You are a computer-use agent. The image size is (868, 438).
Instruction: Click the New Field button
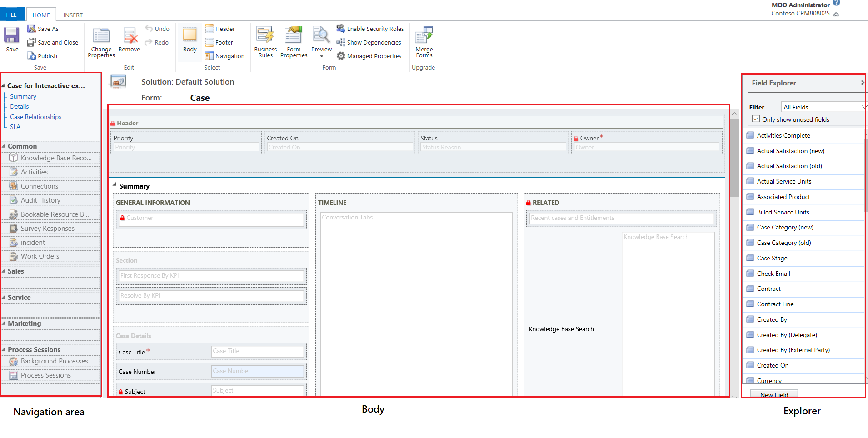click(x=774, y=395)
